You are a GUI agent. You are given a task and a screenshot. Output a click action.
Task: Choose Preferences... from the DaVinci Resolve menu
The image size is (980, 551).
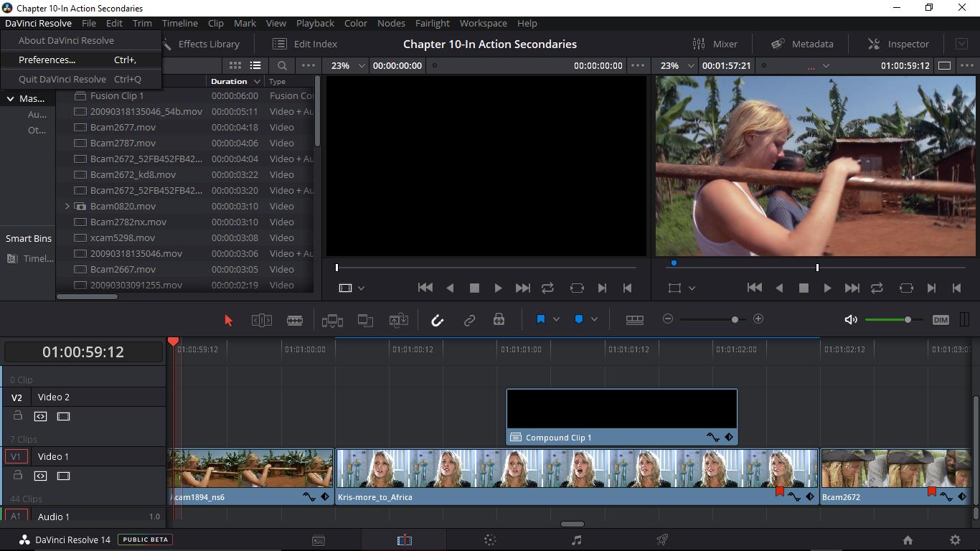tap(80, 60)
